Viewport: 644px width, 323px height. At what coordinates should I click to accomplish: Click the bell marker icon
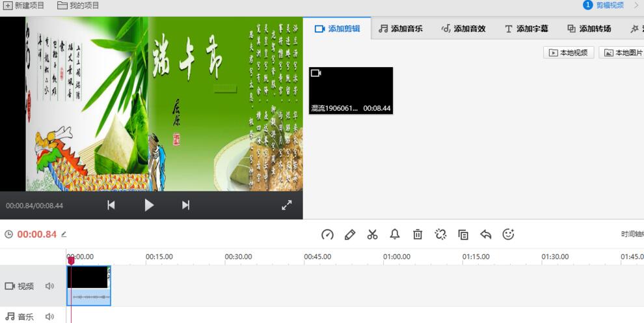click(x=395, y=234)
